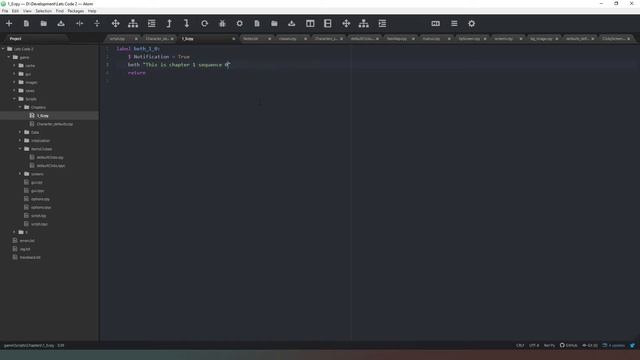Click the bird icon in status bar corner
The width and height of the screenshot is (640, 360).
[632, 346]
